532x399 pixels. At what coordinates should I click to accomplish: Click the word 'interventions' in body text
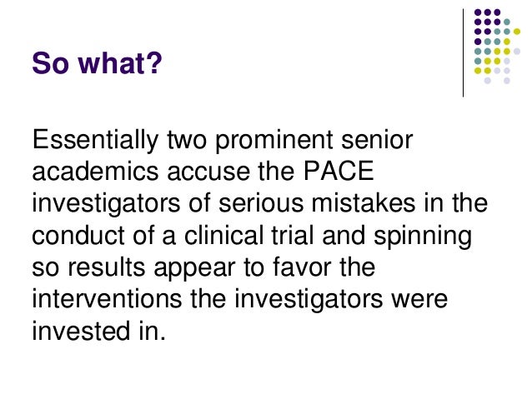coord(107,299)
